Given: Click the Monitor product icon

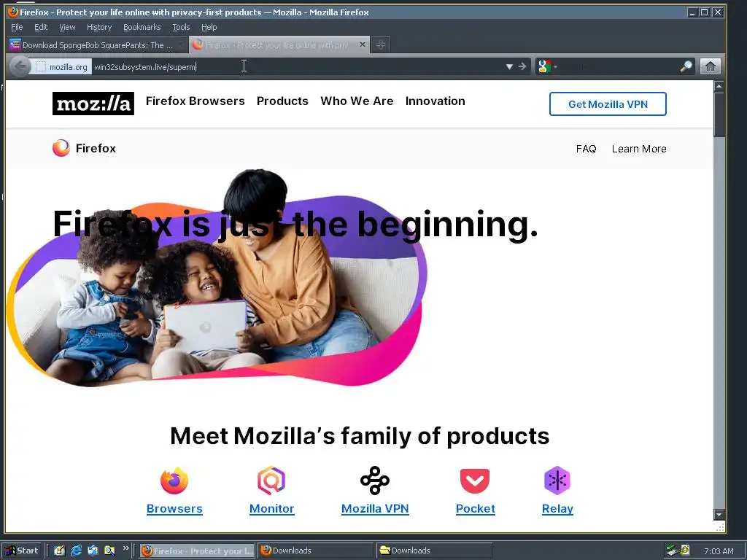Looking at the screenshot, I should tap(271, 481).
